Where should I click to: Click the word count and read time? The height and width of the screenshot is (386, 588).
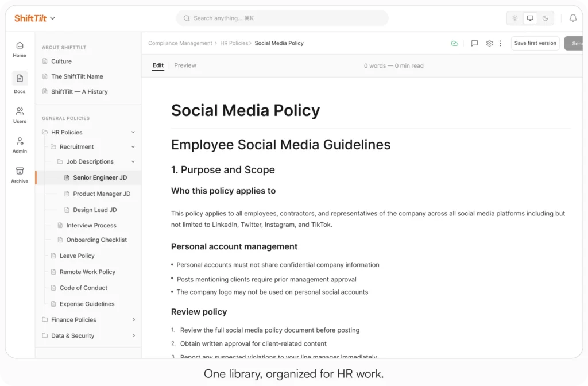[x=393, y=65]
